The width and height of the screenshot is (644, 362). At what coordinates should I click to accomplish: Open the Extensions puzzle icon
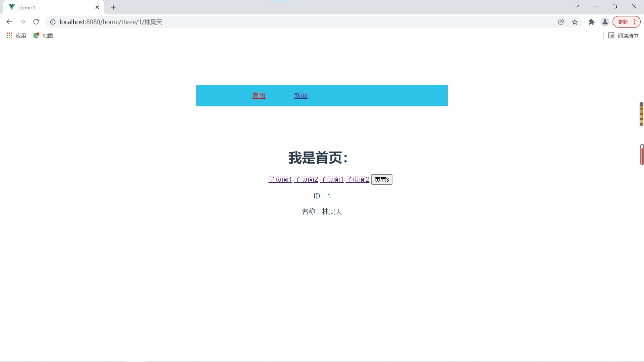click(591, 22)
